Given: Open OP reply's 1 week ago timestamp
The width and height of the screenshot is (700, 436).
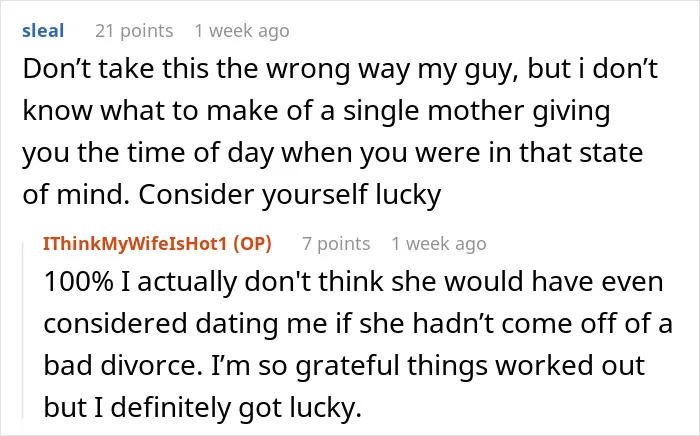Looking at the screenshot, I should 439,244.
